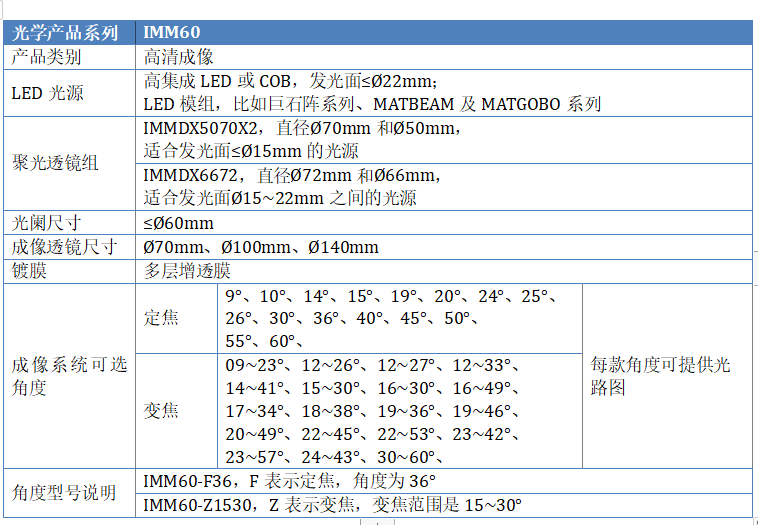Click the 'IMMDX5070X2' lens description line
This screenshot has height=525, width=758.
click(x=303, y=129)
